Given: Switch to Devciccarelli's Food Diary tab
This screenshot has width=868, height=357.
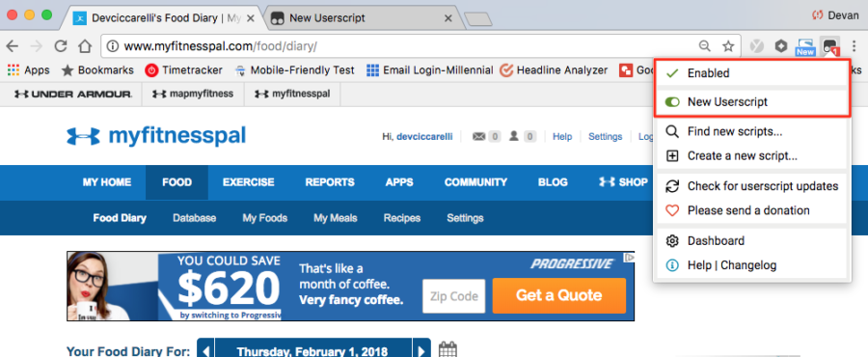Looking at the screenshot, I should [x=165, y=18].
